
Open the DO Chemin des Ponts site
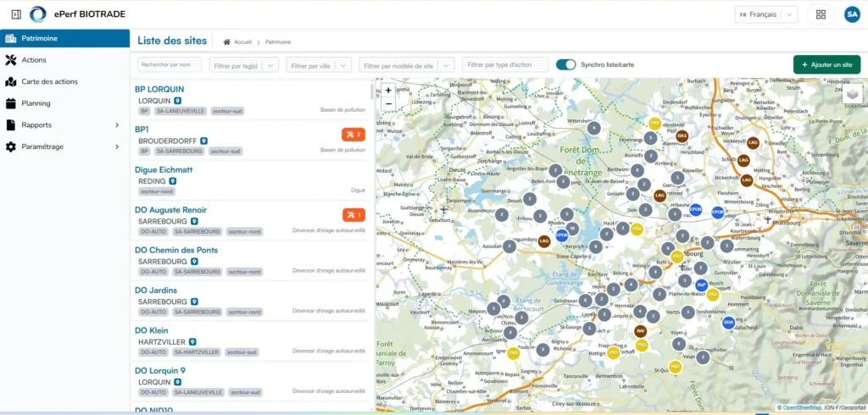(x=176, y=250)
